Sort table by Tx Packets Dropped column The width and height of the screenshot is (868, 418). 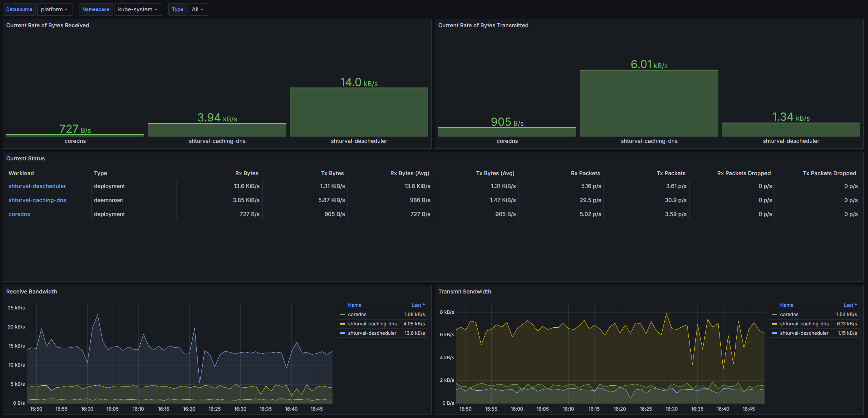point(829,173)
